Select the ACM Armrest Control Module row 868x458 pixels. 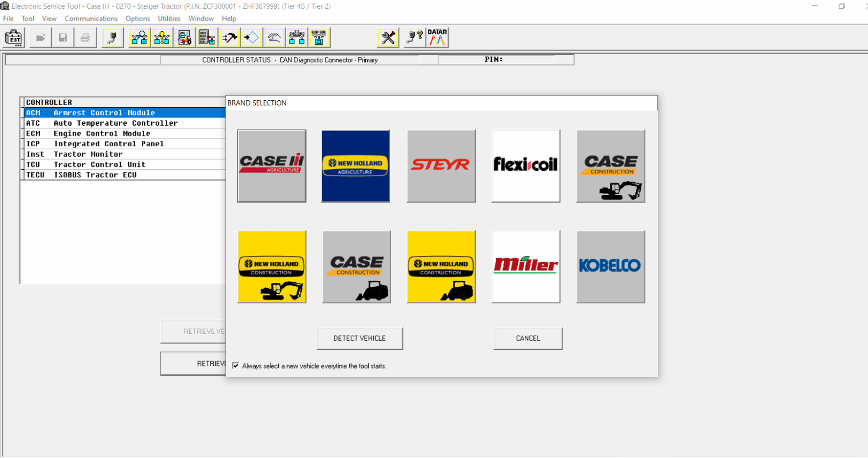[x=125, y=113]
